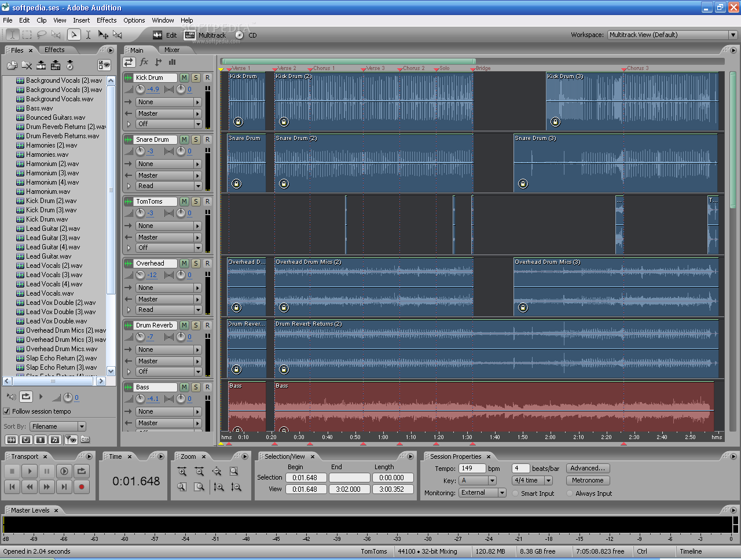This screenshot has width=741, height=560.
Task: Switch to the Mixer tab
Action: tap(172, 50)
